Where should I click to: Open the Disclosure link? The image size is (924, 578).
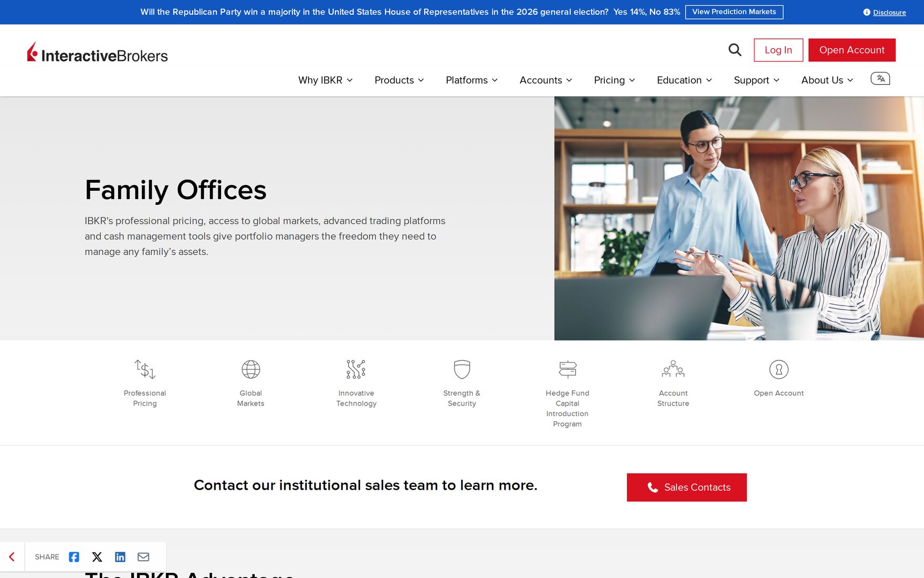[x=889, y=13]
